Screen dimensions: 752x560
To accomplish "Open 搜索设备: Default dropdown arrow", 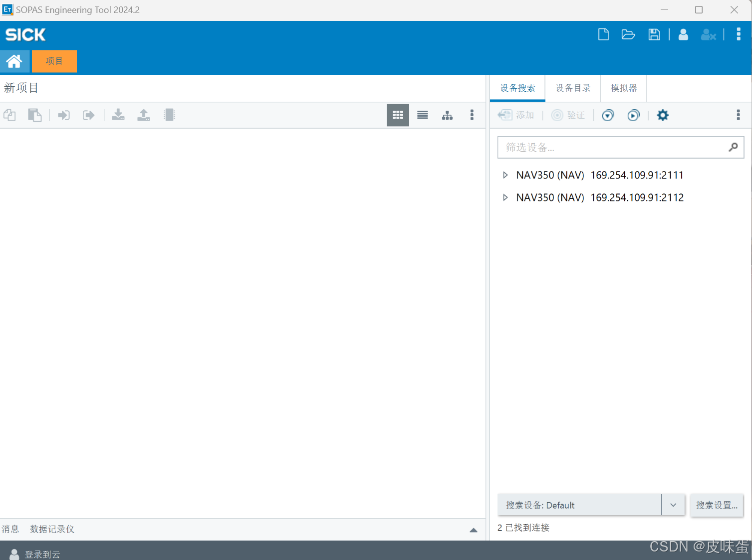I will (x=673, y=505).
